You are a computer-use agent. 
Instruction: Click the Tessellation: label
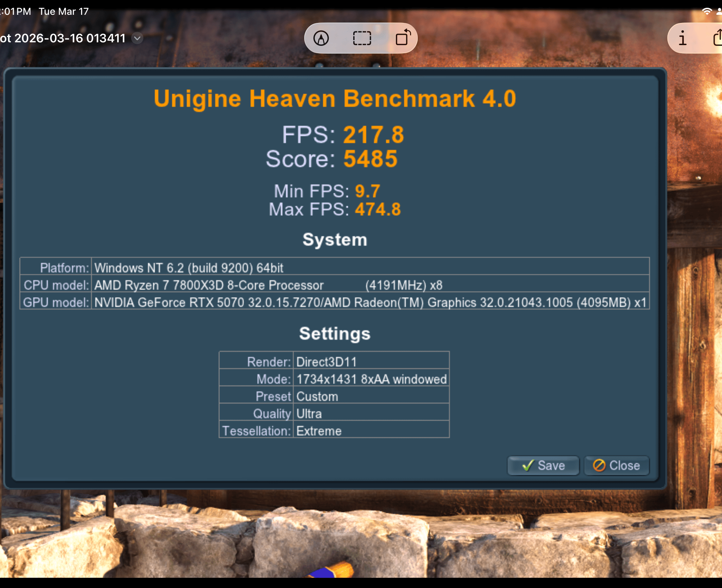[257, 431]
